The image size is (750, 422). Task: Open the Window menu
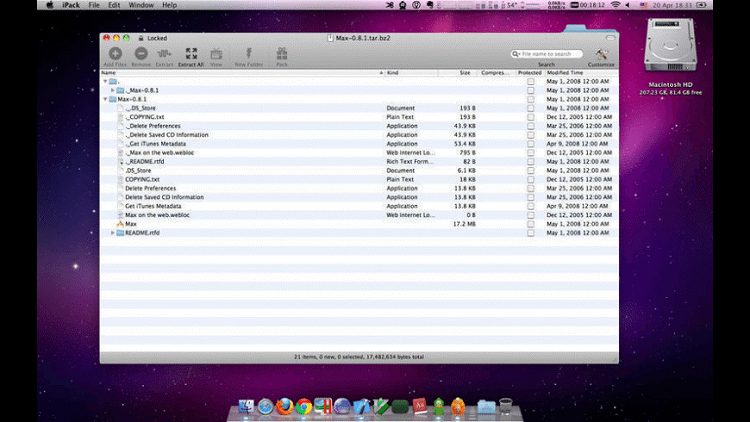[x=141, y=5]
